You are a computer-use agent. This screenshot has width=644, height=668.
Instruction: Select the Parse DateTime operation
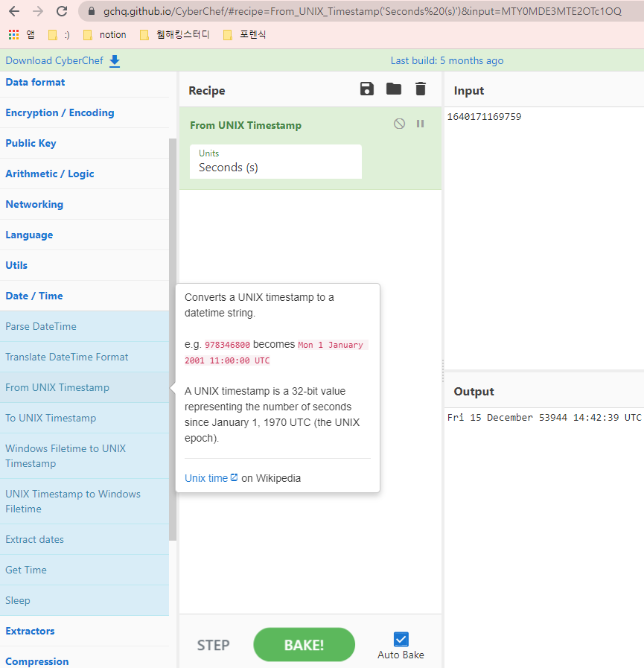(x=84, y=327)
